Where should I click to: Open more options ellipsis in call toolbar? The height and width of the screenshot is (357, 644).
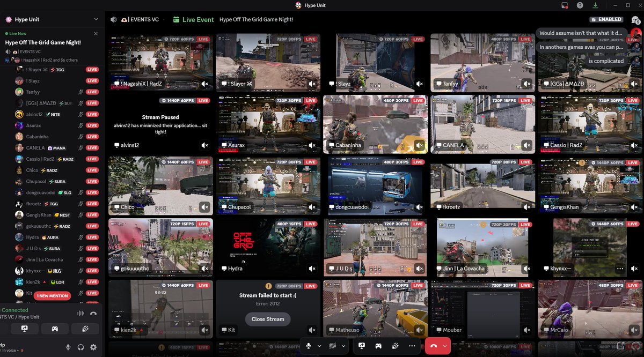(411, 346)
